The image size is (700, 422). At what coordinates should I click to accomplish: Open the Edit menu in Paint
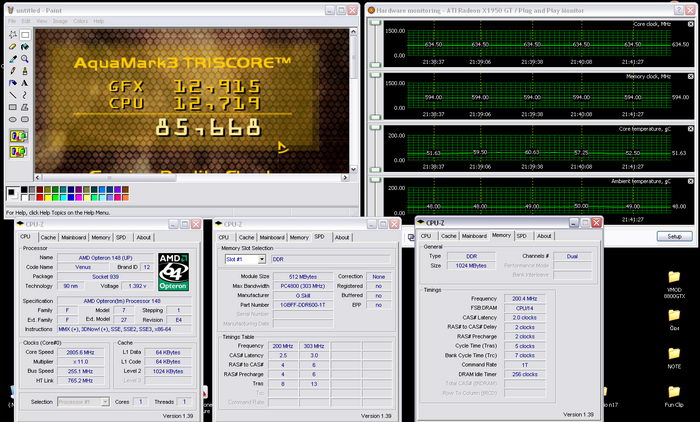point(26,21)
